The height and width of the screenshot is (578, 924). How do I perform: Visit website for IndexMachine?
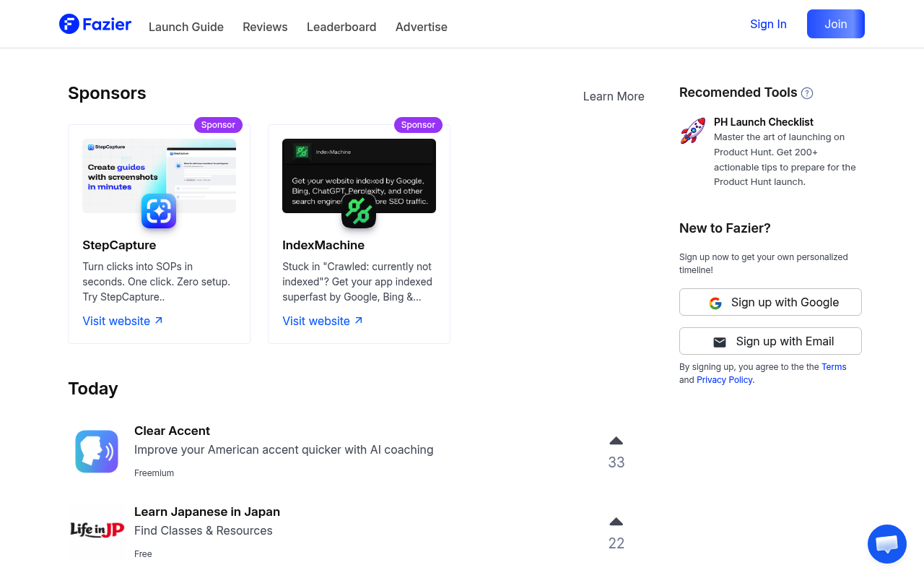(x=323, y=321)
